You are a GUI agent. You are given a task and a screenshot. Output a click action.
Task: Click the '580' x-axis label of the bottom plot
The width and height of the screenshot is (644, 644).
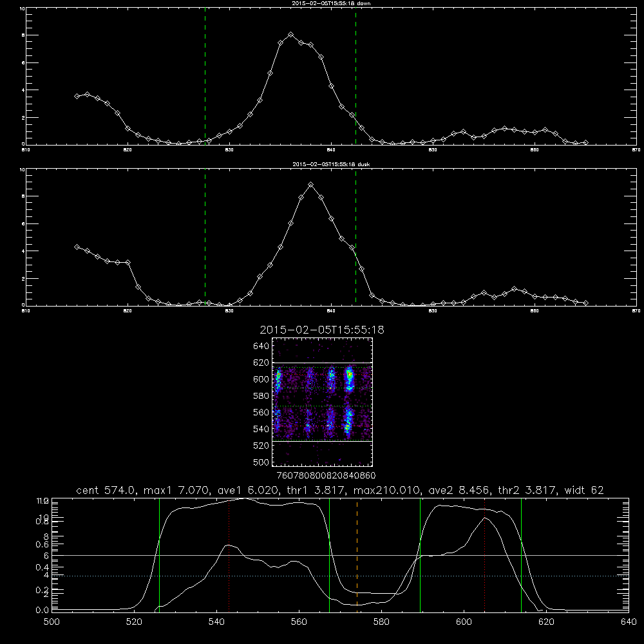[x=381, y=622]
